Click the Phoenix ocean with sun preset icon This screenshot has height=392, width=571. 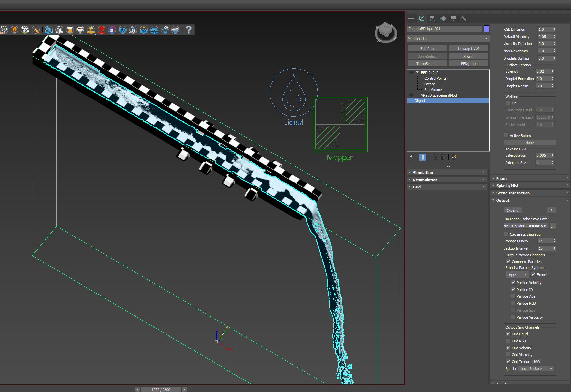click(x=144, y=30)
